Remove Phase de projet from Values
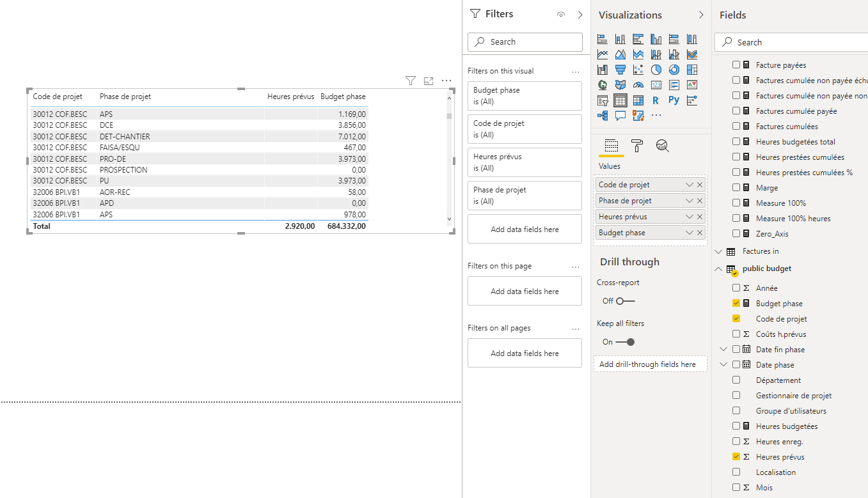 click(700, 201)
